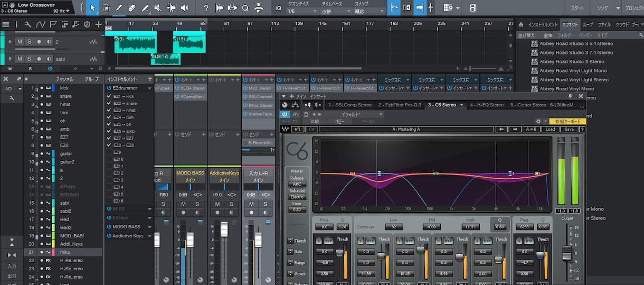Adjust the AddictiveKeys channel volume fader
The image size is (644, 285).
[x=224, y=229]
